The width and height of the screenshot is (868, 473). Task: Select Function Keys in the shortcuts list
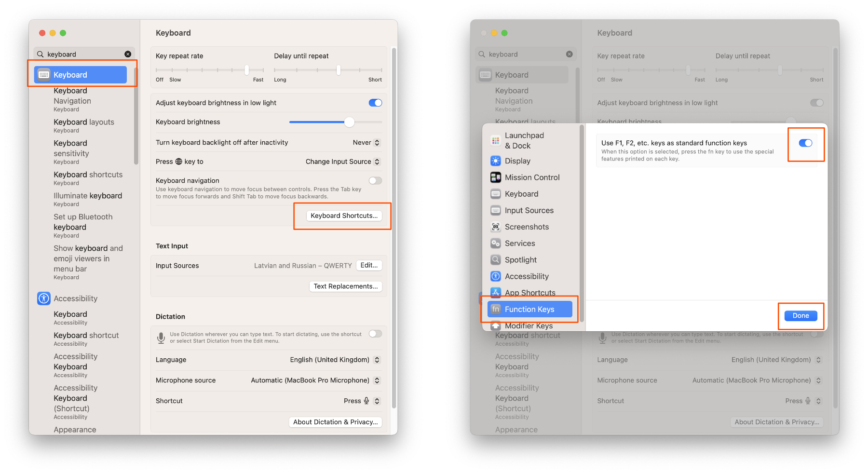click(x=529, y=310)
